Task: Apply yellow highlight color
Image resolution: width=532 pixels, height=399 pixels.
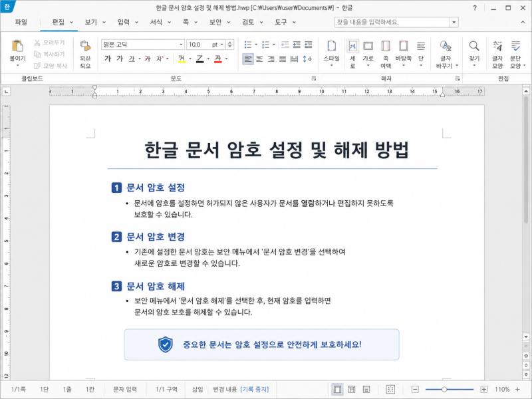Action: [182, 59]
